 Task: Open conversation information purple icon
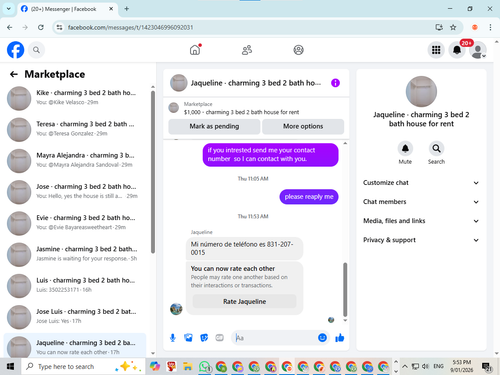[335, 83]
